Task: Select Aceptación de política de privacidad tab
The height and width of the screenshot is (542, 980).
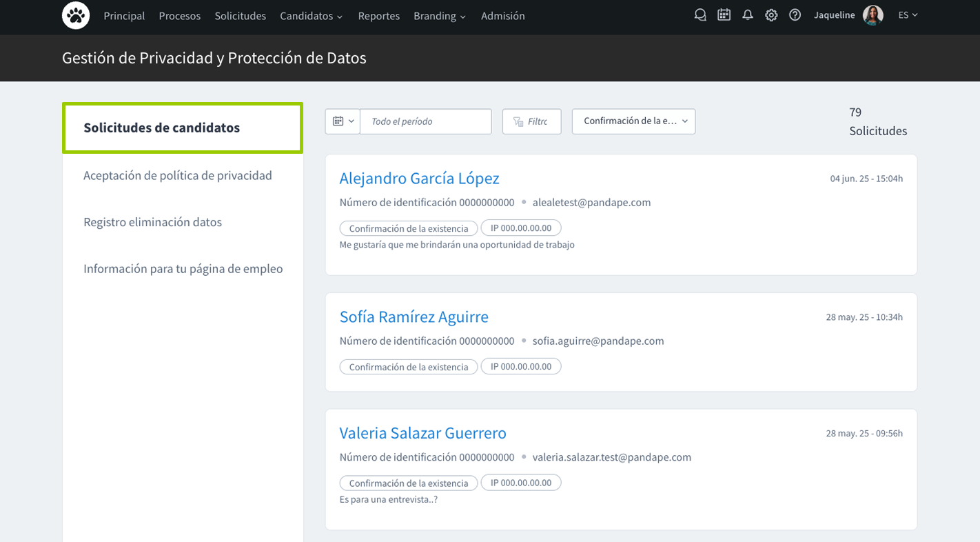Action: coord(178,176)
